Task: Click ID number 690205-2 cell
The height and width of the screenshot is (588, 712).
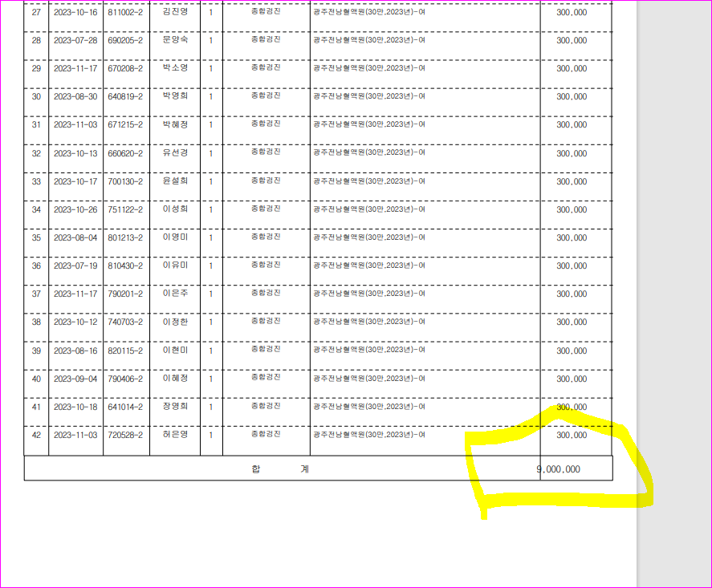Action: point(125,40)
